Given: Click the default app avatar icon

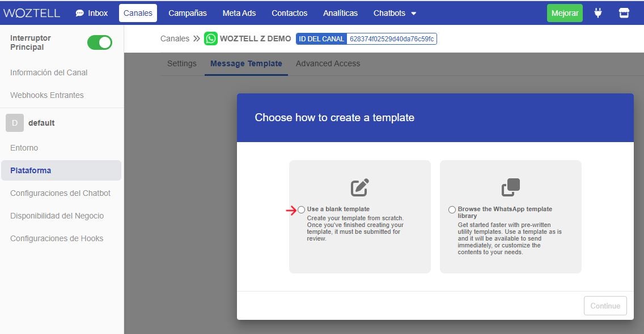Looking at the screenshot, I should point(15,123).
